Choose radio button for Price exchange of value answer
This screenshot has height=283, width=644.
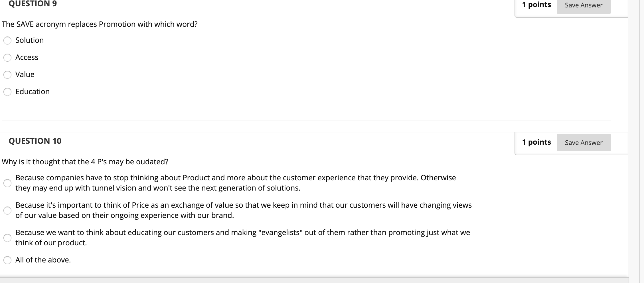click(x=7, y=211)
